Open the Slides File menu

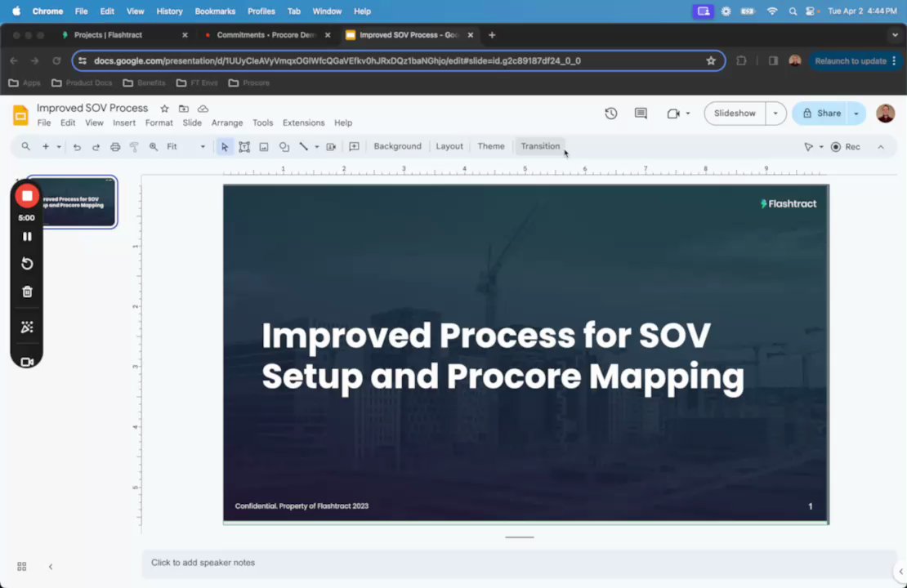tap(44, 122)
